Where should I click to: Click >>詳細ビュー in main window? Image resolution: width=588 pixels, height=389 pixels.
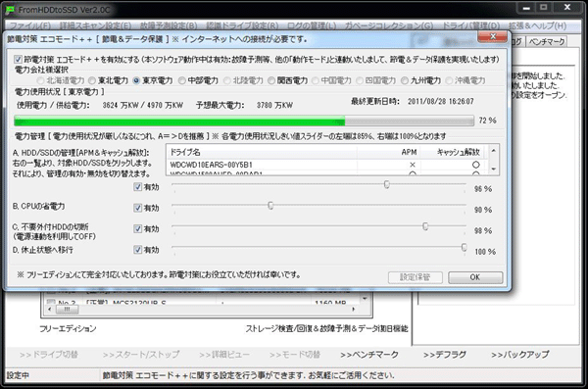click(x=224, y=355)
